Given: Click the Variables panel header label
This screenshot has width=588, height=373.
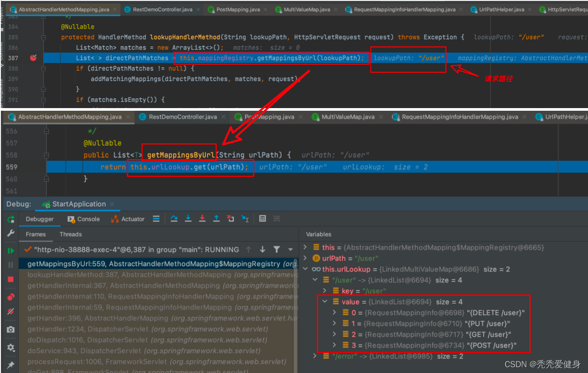Looking at the screenshot, I should (318, 234).
